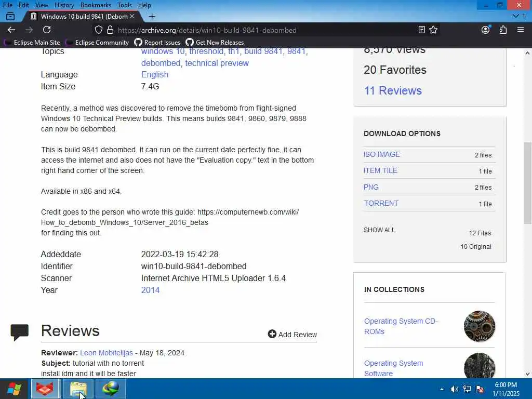Click the Operating System Software thumbnail
Viewport: 532px width, 399px height.
tap(480, 366)
